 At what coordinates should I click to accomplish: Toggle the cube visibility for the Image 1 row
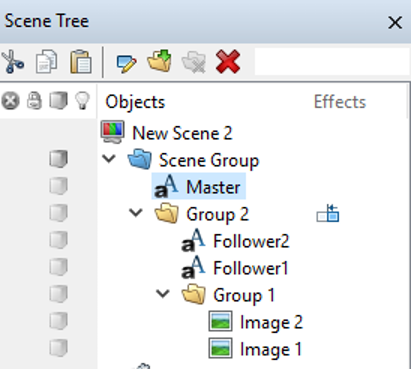pos(58,348)
